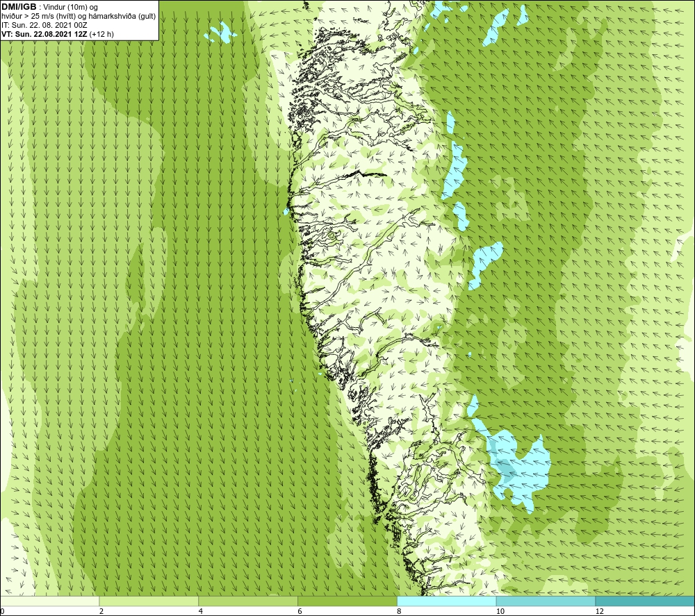The image size is (695, 616).
Task: Click the (+12 h) forecast offset text
Action: point(101,34)
